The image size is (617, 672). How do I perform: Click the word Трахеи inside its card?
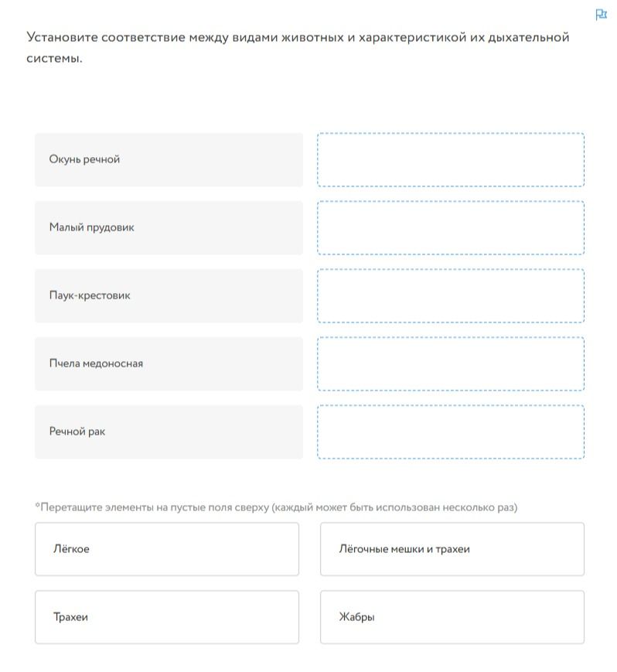[x=70, y=617]
